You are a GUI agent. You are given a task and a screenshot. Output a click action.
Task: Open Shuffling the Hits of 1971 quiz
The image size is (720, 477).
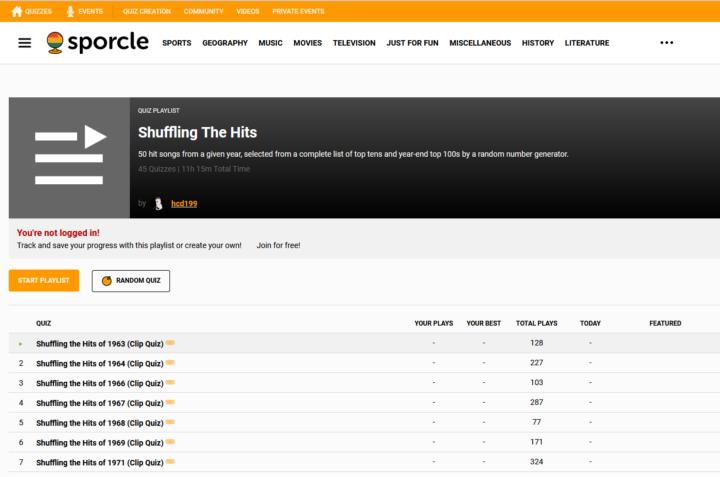[x=100, y=462]
